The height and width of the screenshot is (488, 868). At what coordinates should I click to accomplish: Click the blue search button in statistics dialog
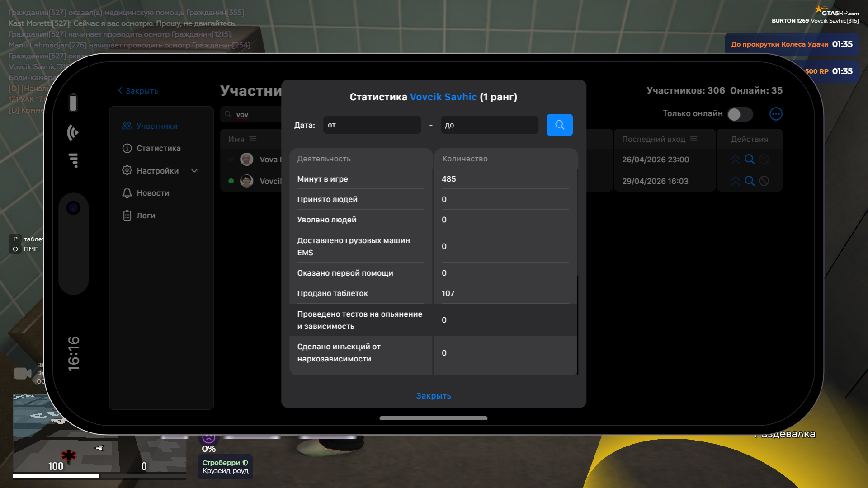click(x=559, y=125)
